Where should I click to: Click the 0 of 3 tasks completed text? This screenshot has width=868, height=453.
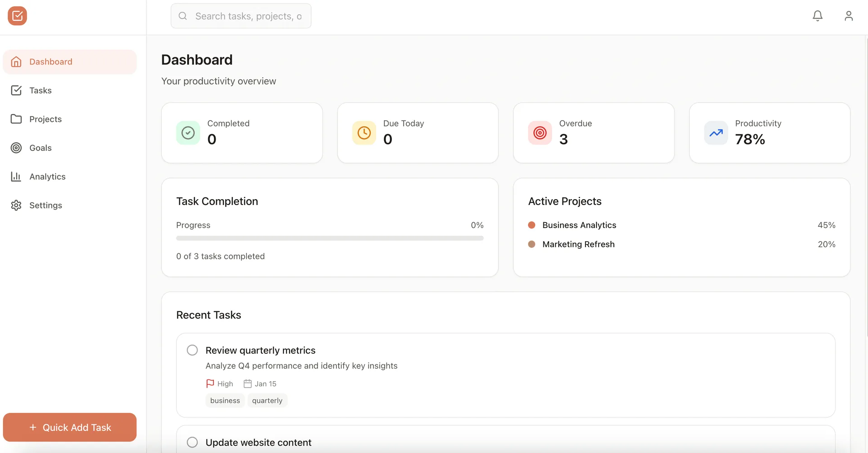point(221,256)
